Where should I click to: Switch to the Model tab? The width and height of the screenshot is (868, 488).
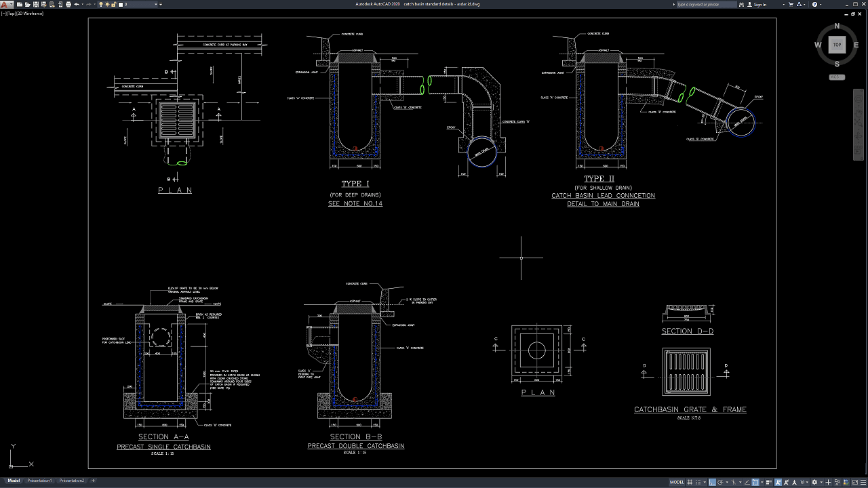coord(14,481)
